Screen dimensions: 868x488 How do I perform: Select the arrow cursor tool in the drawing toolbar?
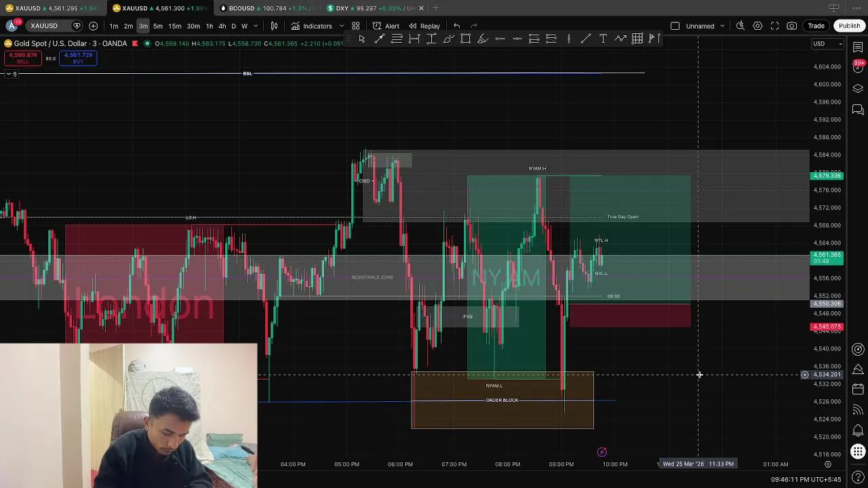point(362,39)
